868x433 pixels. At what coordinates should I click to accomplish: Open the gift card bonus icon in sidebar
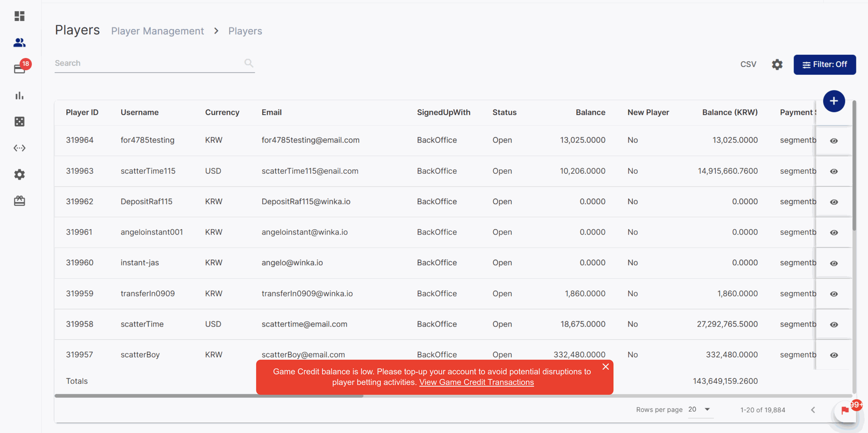[x=19, y=201]
